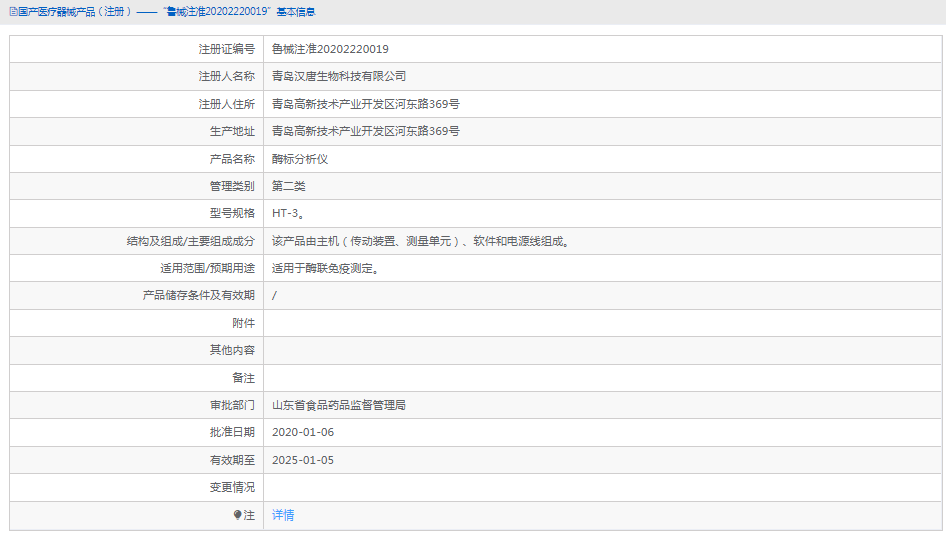Screen dimensions: 946x537
Task: Click the bulb icon beside 注
Action: click(x=237, y=515)
